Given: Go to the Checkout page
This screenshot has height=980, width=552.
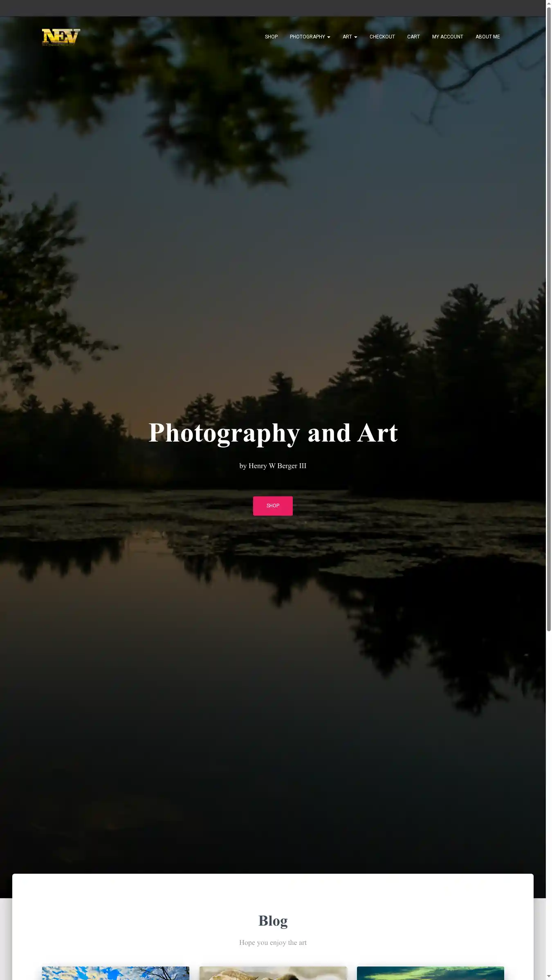Looking at the screenshot, I should click(x=382, y=37).
